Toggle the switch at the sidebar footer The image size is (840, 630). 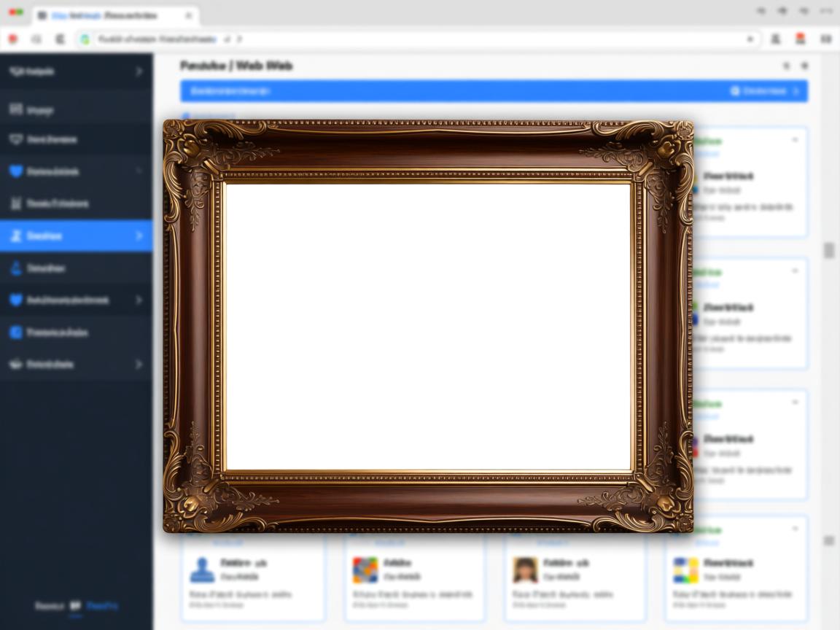75,606
